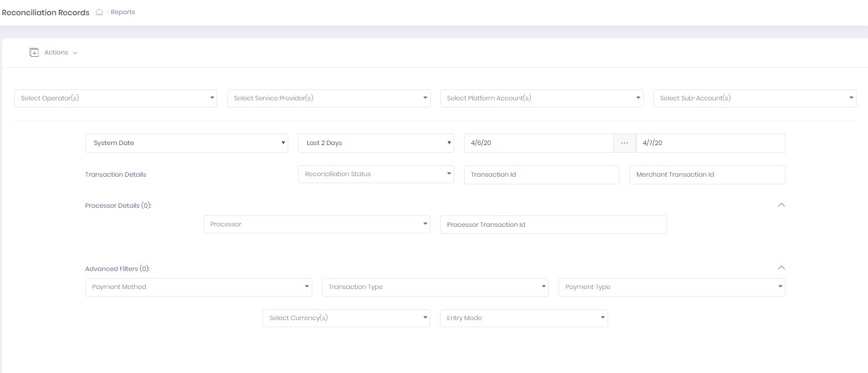The height and width of the screenshot is (373, 868).
Task: Click the Actions plus-box icon
Action: pos(34,52)
